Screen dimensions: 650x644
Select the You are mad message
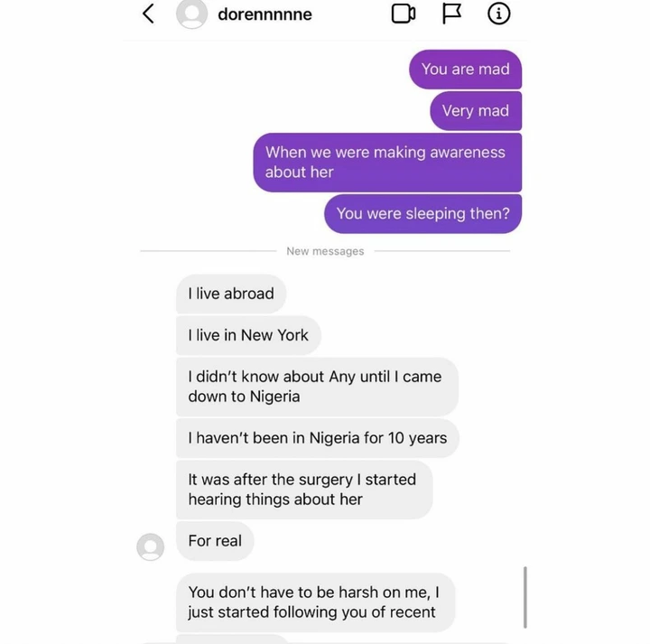pos(465,70)
